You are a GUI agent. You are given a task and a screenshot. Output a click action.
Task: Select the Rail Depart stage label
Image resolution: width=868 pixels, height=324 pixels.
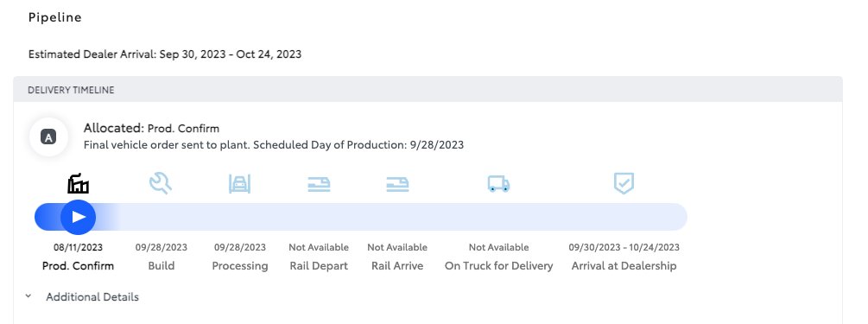(x=319, y=266)
